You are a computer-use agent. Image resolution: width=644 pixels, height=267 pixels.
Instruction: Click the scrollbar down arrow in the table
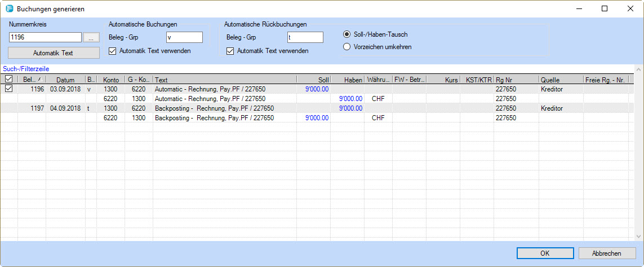point(638,237)
